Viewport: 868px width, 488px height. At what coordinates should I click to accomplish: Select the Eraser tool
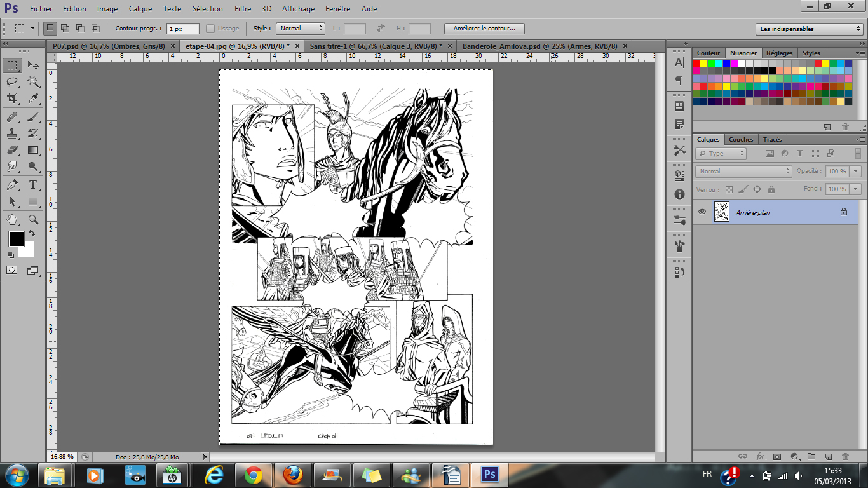coord(12,150)
